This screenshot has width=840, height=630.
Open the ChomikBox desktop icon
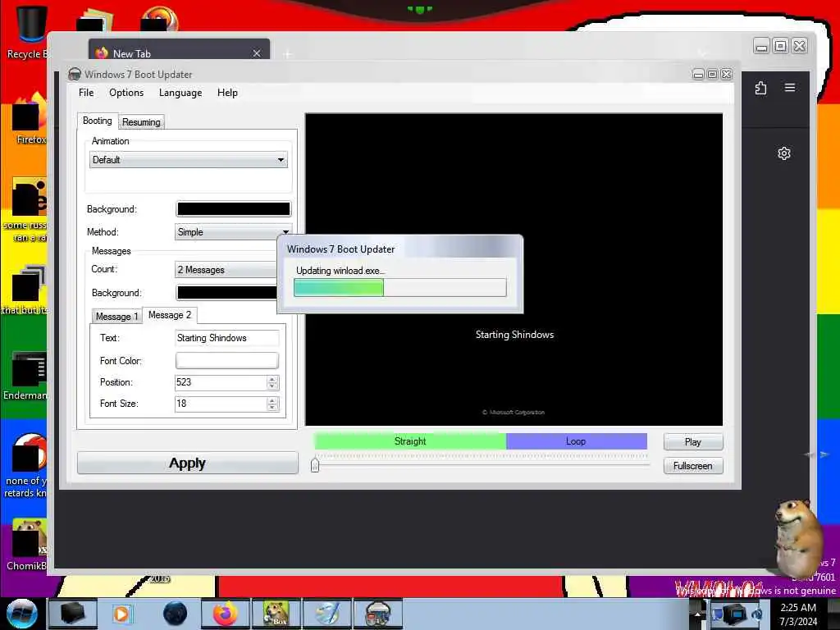(x=28, y=545)
